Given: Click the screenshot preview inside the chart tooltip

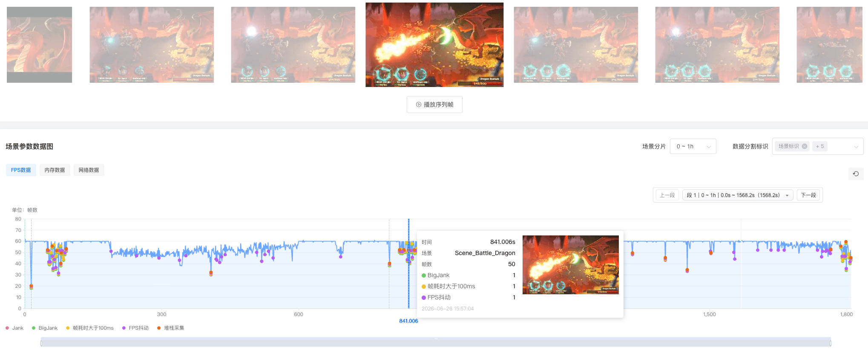Looking at the screenshot, I should pos(571,265).
